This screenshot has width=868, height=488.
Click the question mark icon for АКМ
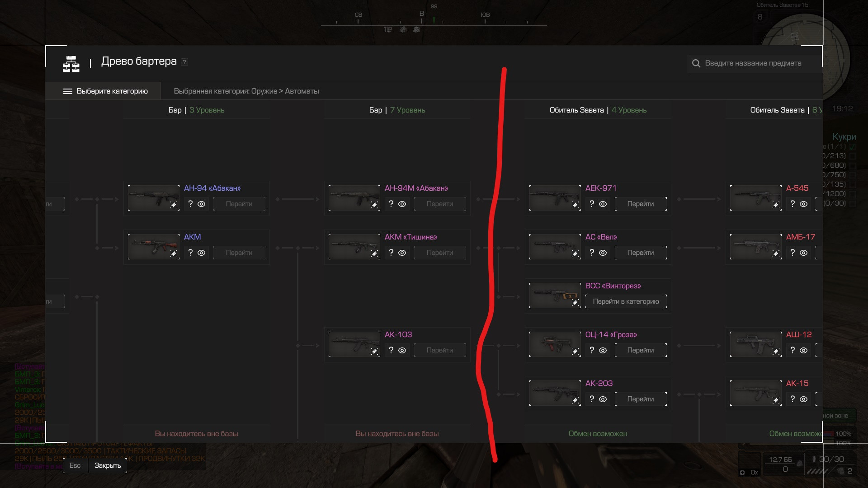(190, 253)
